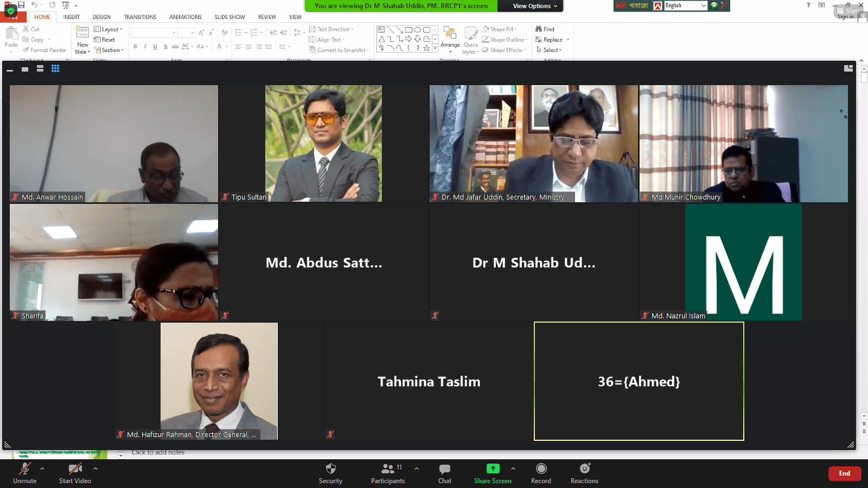868x488 pixels.
Task: Expand audio options arrow beside Unmute
Action: click(42, 468)
